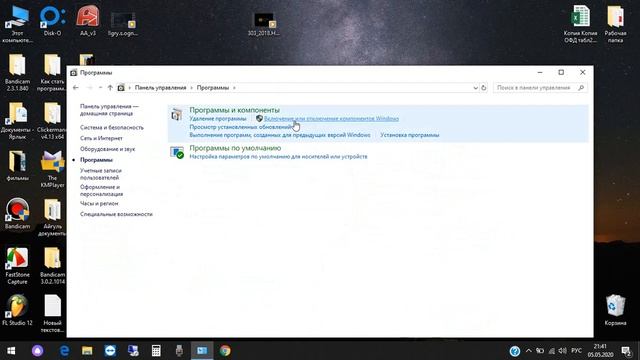Image resolution: width=640 pixels, height=360 pixels.
Task: Click the Панель управления breadcrumb
Action: (x=160, y=87)
